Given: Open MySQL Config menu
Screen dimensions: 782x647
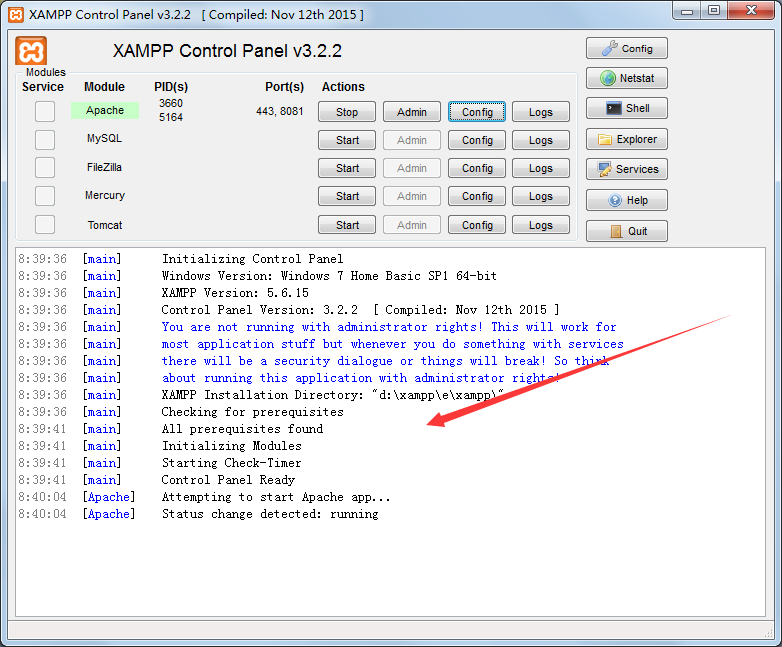Looking at the screenshot, I should [477, 140].
